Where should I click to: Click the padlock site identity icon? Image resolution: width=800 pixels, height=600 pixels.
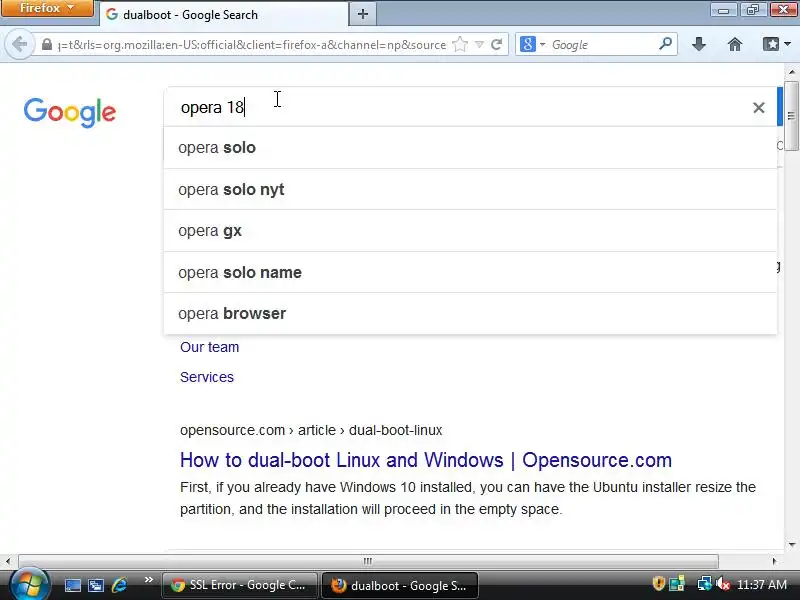coord(47,45)
